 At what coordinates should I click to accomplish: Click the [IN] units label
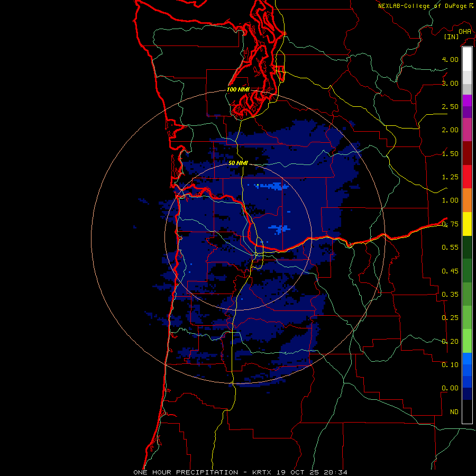452,36
